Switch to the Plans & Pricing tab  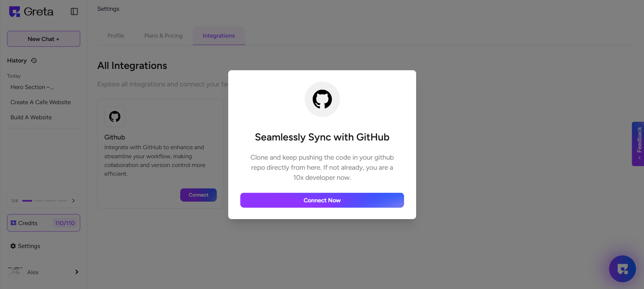click(163, 36)
